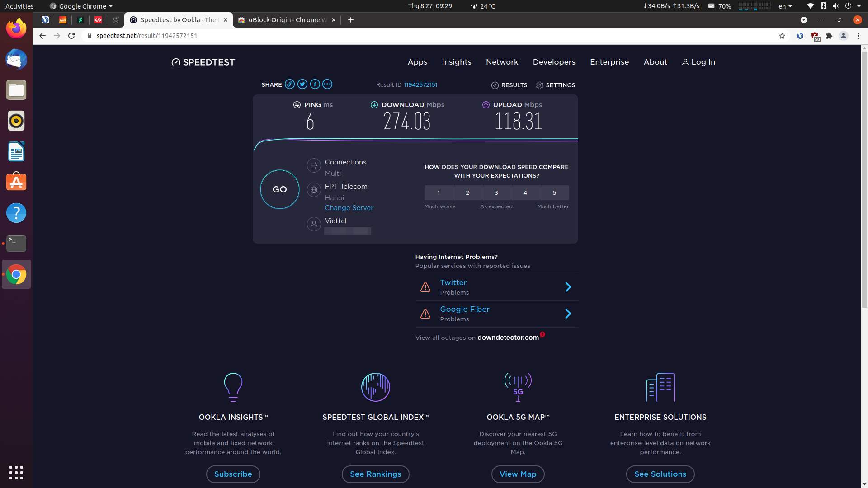Viewport: 868px width, 488px height.
Task: Open the Files manager from the dock
Action: pyautogui.click(x=16, y=90)
